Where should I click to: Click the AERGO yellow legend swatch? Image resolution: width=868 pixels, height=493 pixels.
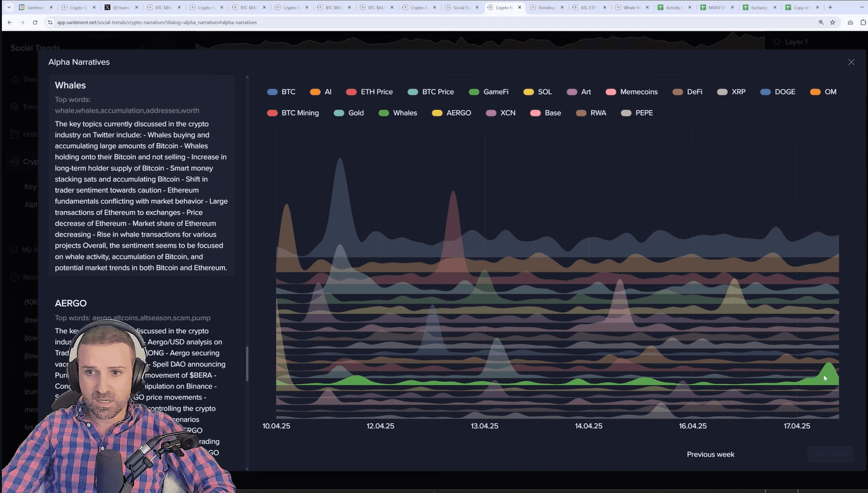coord(437,113)
